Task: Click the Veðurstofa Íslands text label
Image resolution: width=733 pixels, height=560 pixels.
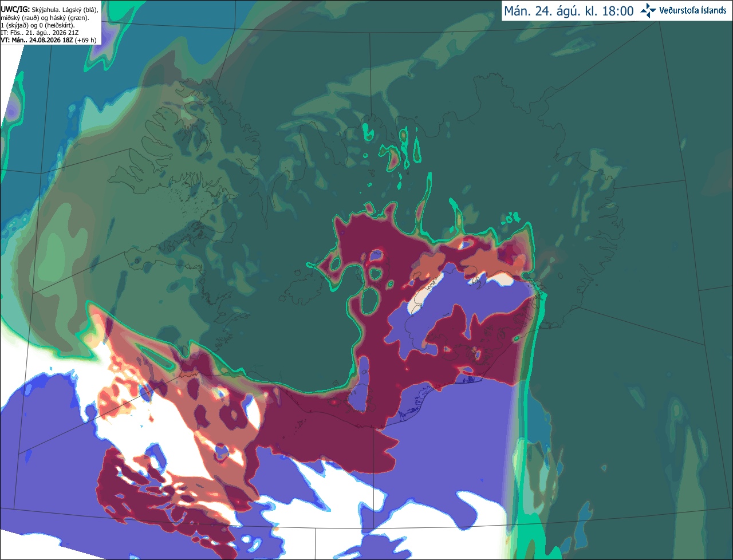Action: 692,10
